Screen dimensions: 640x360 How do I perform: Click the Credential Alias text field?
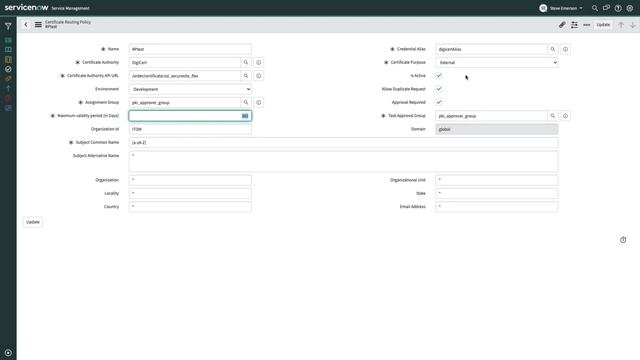coord(491,49)
